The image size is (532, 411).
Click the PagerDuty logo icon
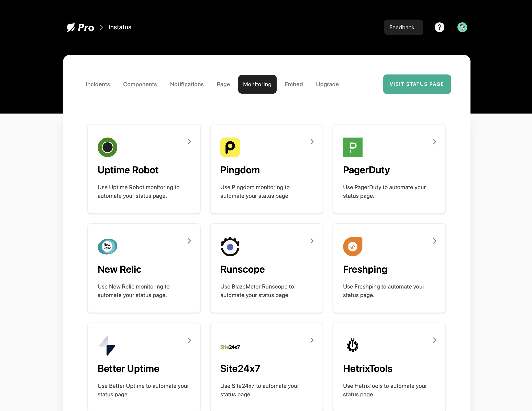pos(353,147)
